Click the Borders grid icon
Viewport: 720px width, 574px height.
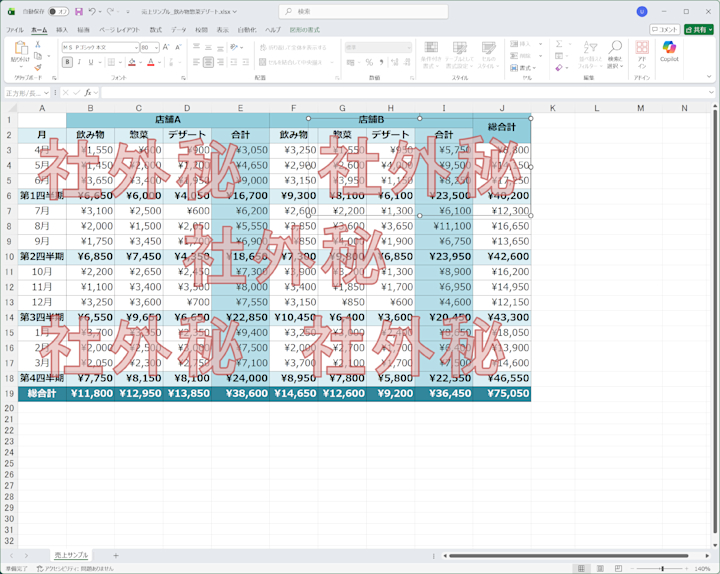tap(111, 62)
